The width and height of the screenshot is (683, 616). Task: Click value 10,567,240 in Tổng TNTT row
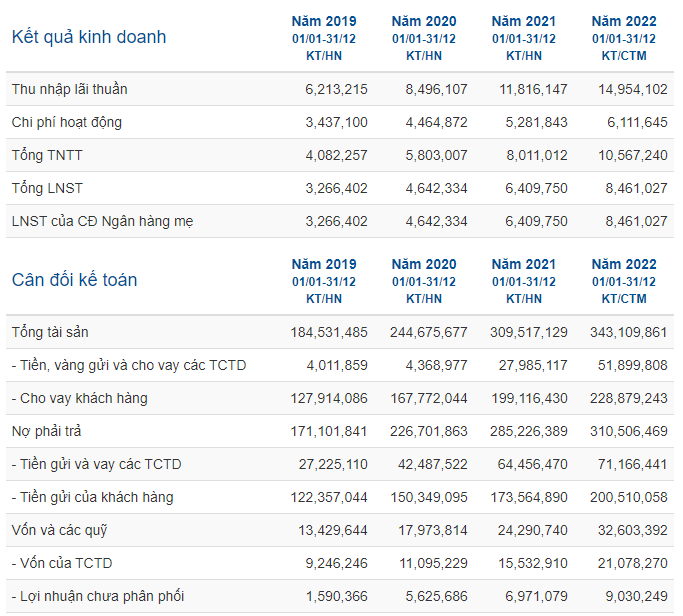(x=633, y=155)
